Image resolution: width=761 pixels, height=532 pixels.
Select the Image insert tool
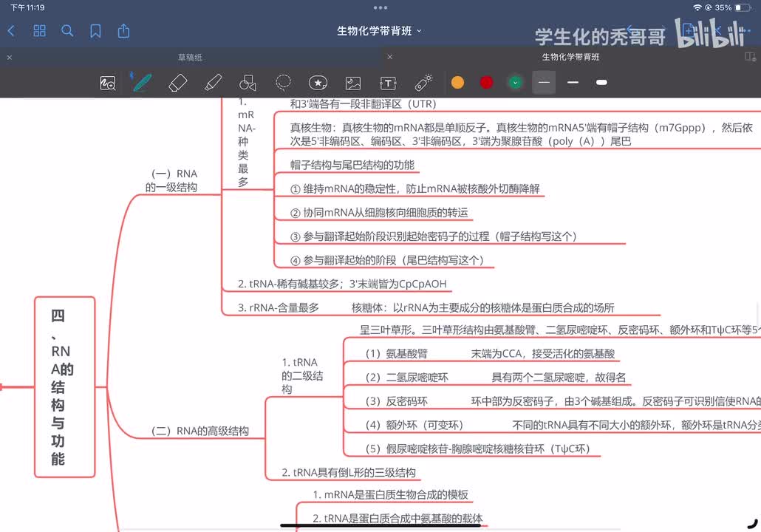coord(353,83)
